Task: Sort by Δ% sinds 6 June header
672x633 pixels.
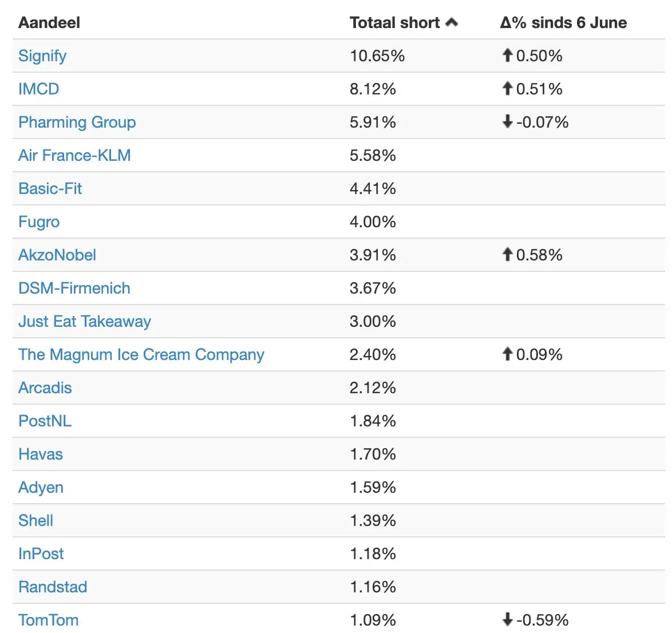Action: pos(564,23)
